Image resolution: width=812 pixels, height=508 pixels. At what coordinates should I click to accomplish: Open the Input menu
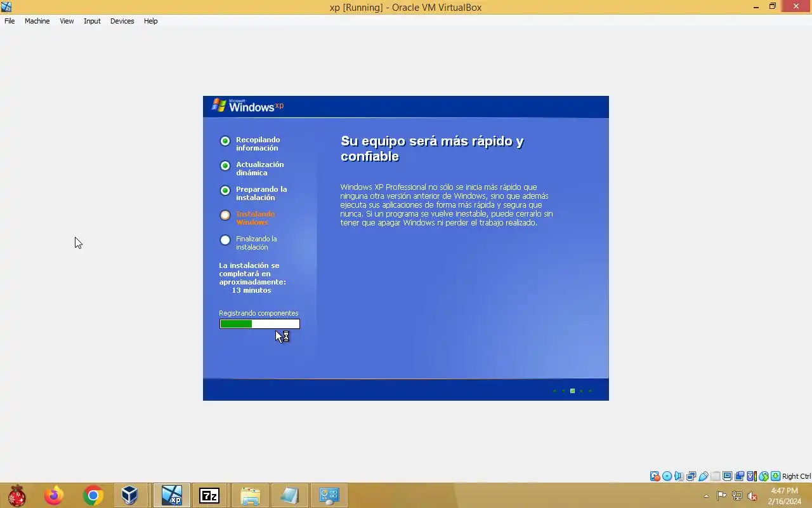coord(92,21)
